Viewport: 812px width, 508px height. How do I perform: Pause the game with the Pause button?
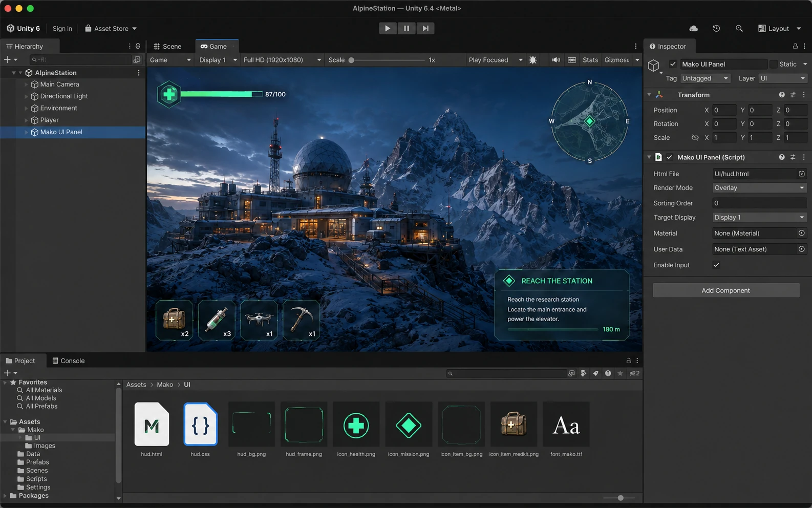pos(407,28)
